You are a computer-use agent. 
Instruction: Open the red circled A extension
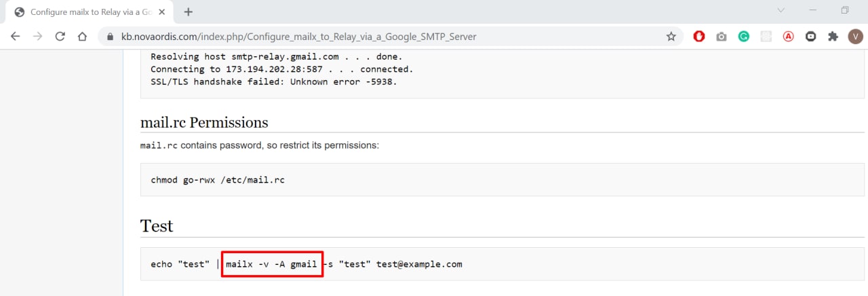pyautogui.click(x=789, y=37)
